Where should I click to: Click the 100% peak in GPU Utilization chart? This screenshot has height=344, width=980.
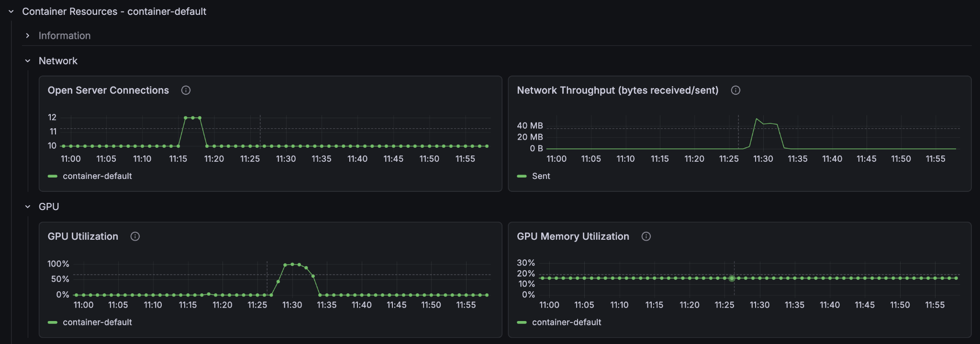click(292, 264)
